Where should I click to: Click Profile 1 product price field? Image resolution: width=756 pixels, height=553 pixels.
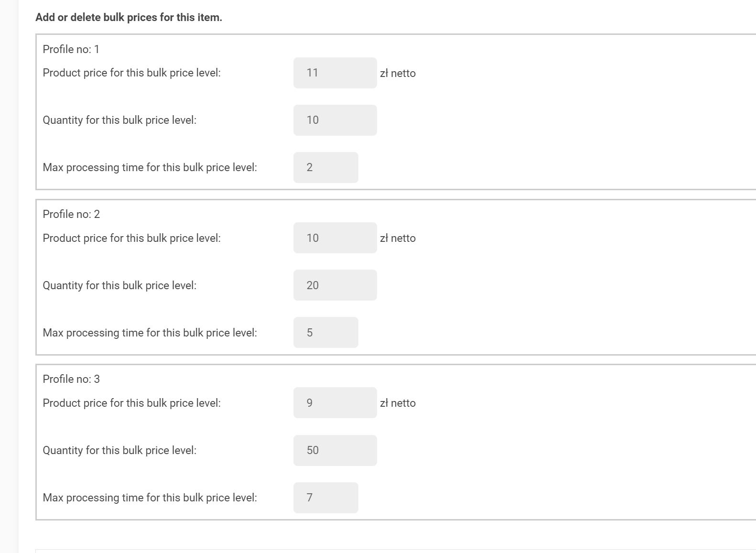tap(335, 73)
